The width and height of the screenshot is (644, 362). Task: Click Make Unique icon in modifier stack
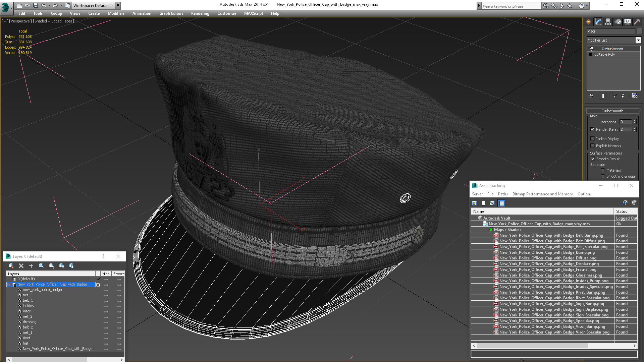615,96
